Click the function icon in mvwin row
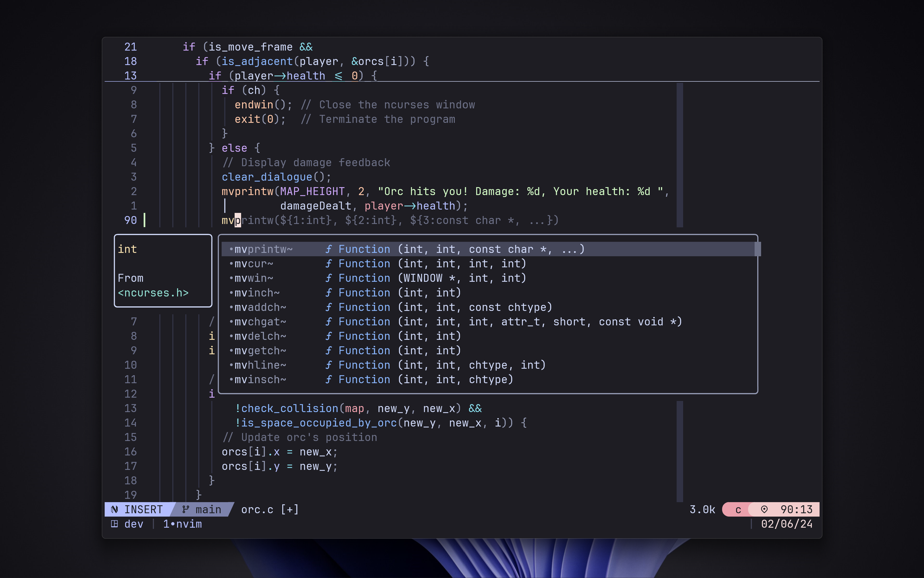The image size is (924, 578). click(328, 278)
